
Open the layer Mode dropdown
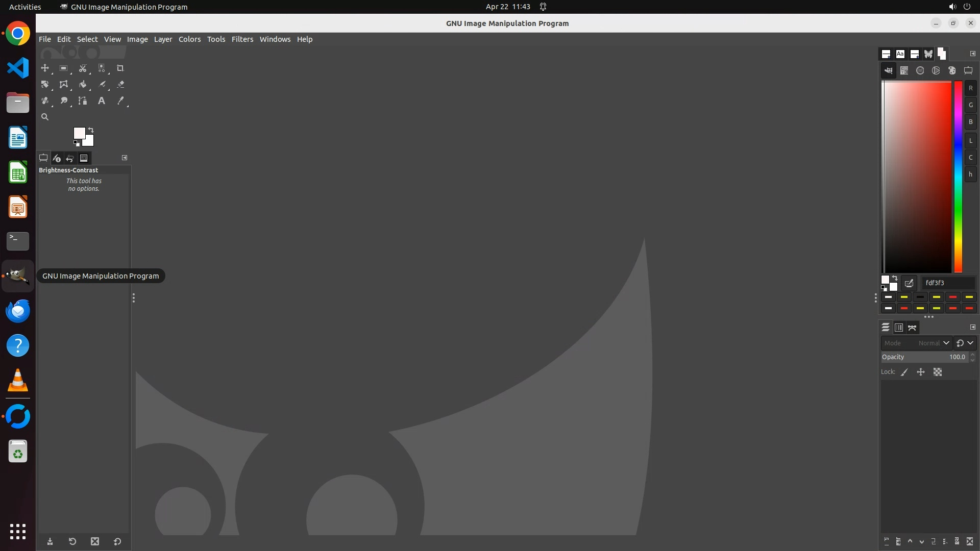point(917,343)
